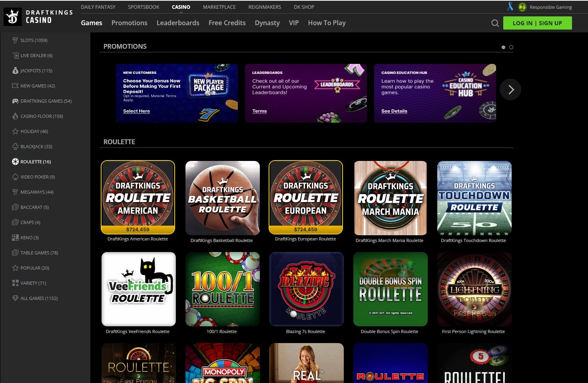Open the Leaderboards menu item
This screenshot has width=588, height=383.
tap(178, 23)
